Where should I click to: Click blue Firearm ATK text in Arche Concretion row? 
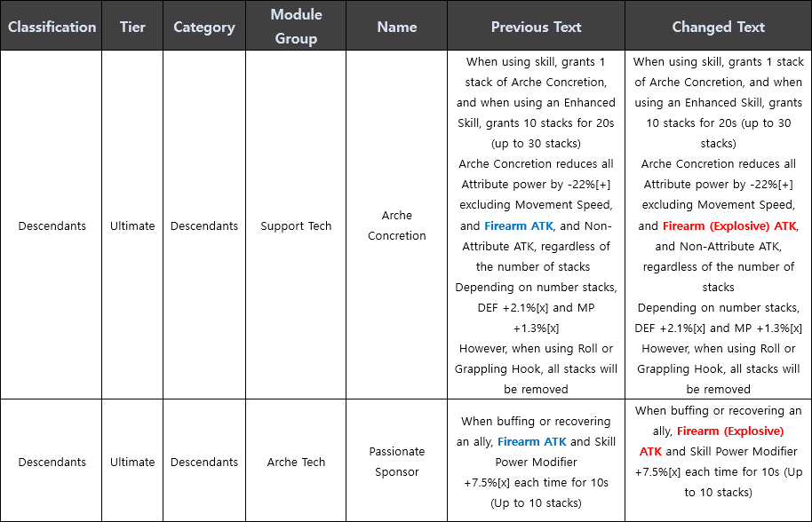(518, 226)
